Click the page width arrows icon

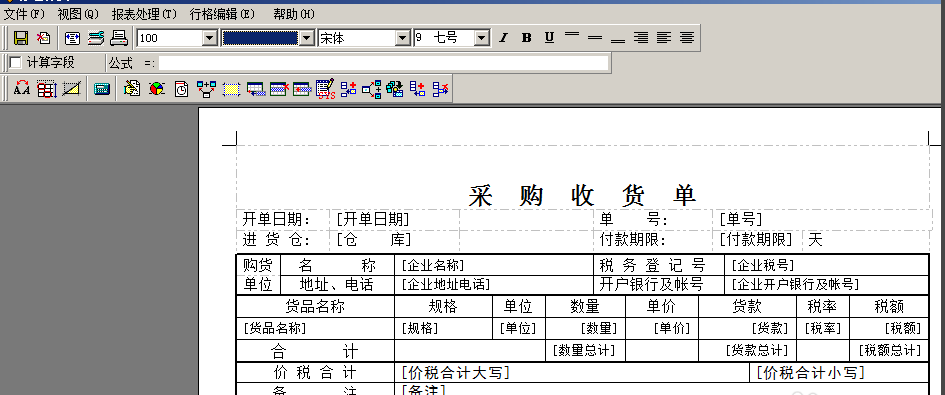pyautogui.click(x=73, y=38)
